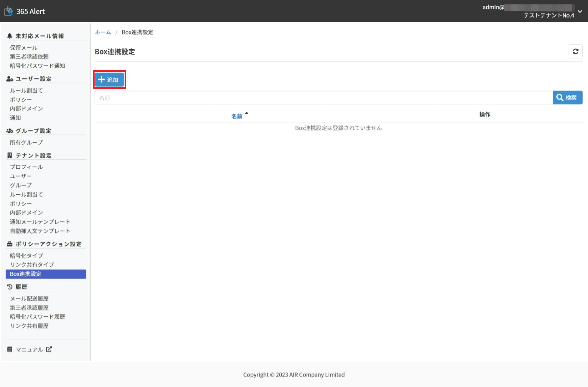Open 暗号化タイプ settings page
Screen dimensions: 588x387
point(26,256)
